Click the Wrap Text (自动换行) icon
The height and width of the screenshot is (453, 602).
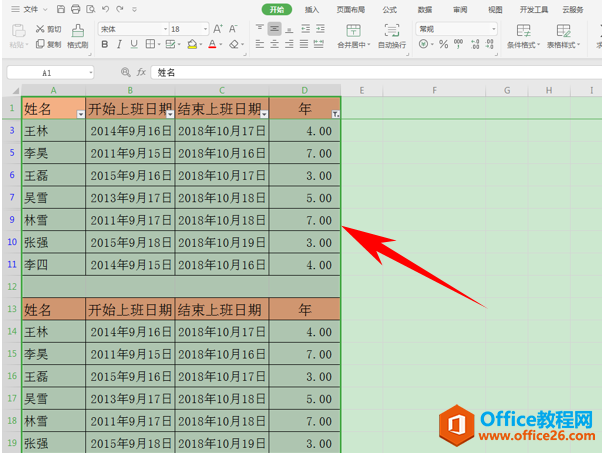[392, 36]
